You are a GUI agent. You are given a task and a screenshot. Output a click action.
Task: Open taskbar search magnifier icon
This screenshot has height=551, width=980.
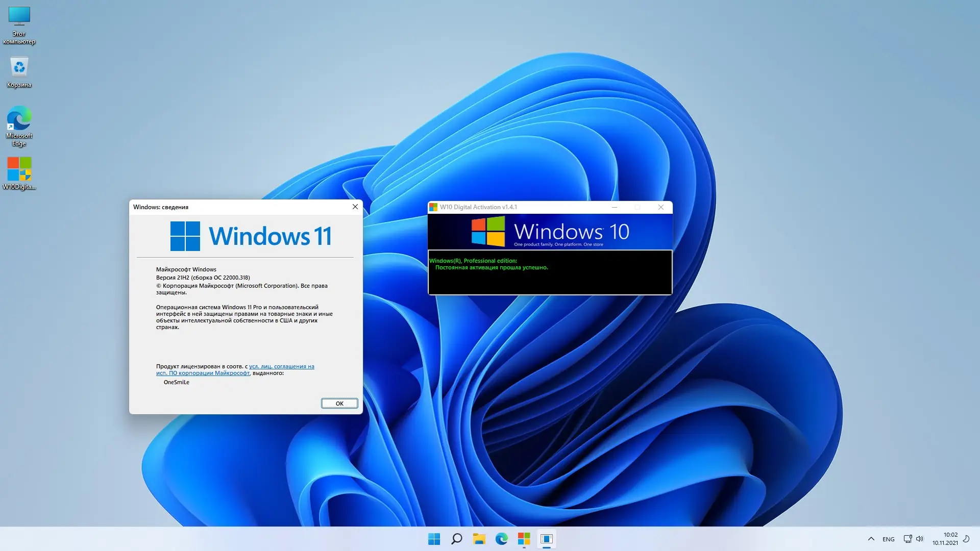[x=456, y=539]
